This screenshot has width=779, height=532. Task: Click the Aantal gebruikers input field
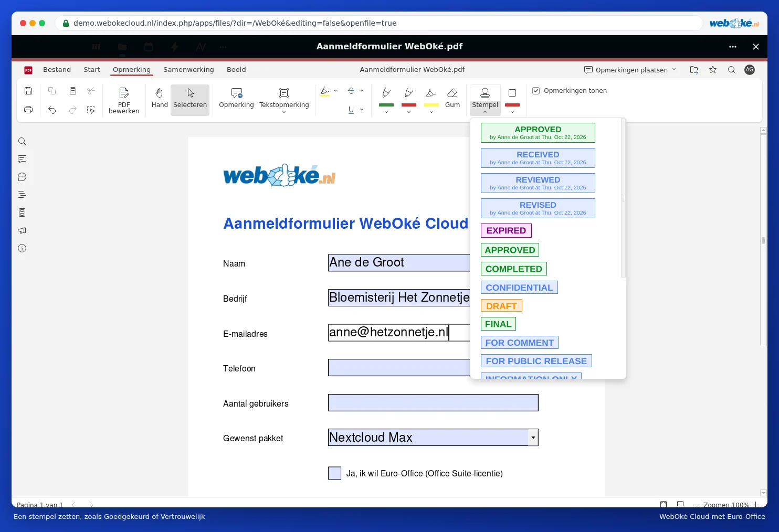click(433, 403)
